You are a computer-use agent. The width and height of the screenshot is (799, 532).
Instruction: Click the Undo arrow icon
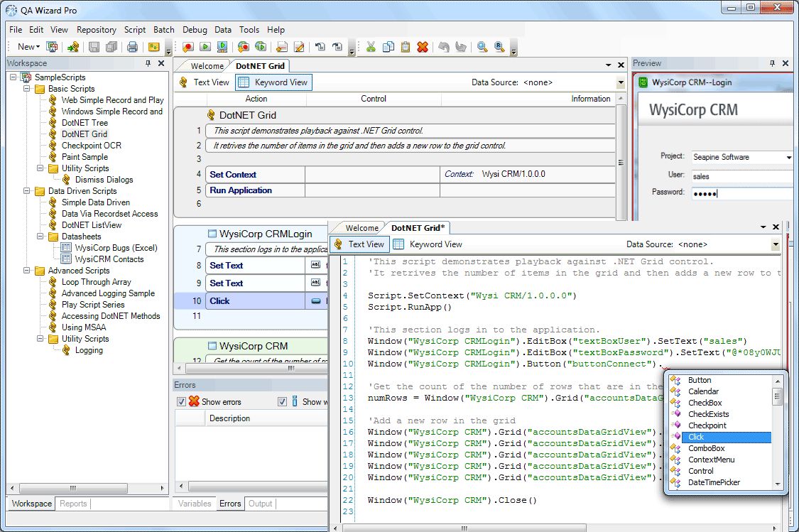coord(444,47)
